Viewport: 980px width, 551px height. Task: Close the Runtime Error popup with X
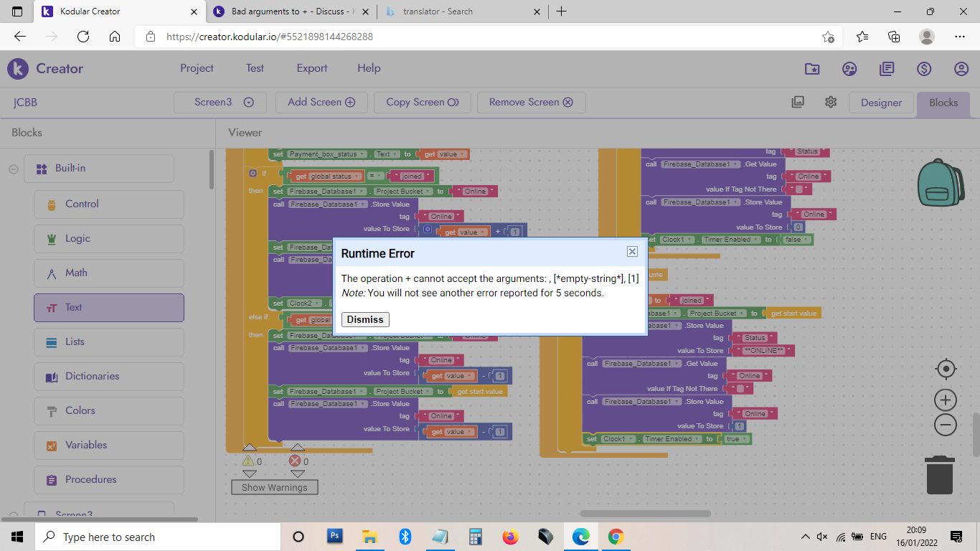(632, 251)
